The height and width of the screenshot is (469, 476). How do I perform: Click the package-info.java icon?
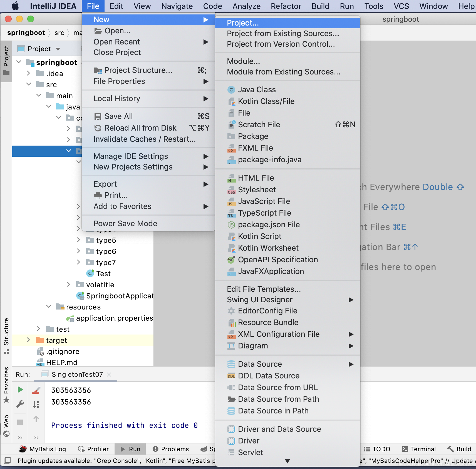[231, 160]
